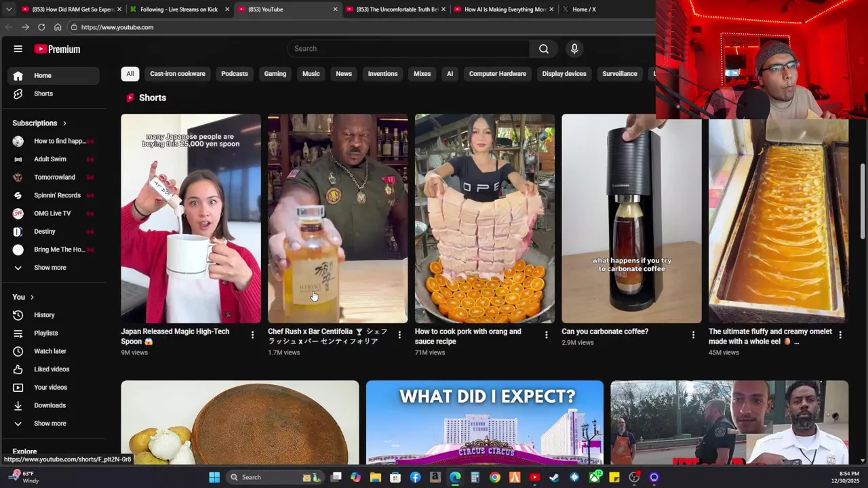Open Tomorrowland subscription channel

pos(54,178)
